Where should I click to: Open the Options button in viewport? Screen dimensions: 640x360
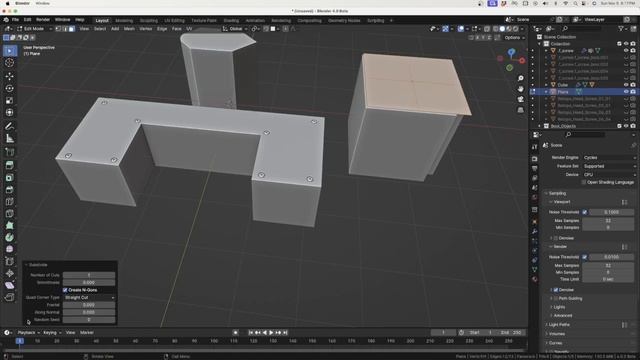(514, 38)
